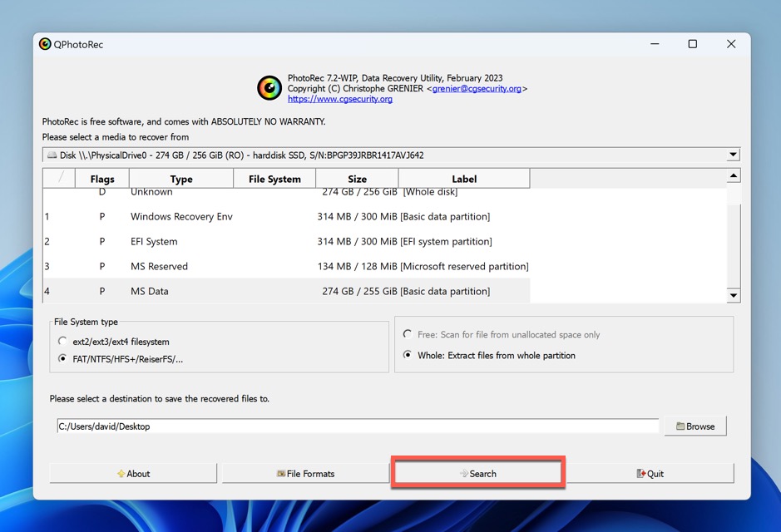Select the ext2/ext3/ext4 filesystem radio button

tap(62, 341)
